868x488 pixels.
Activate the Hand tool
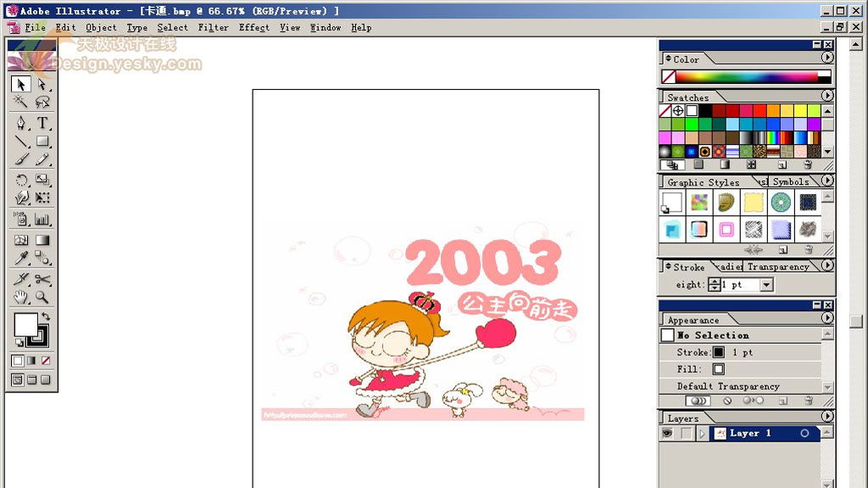point(21,297)
